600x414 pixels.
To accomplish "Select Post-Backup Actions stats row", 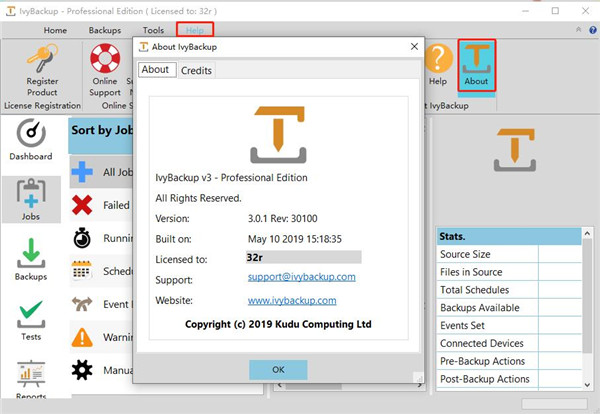I will [x=509, y=379].
